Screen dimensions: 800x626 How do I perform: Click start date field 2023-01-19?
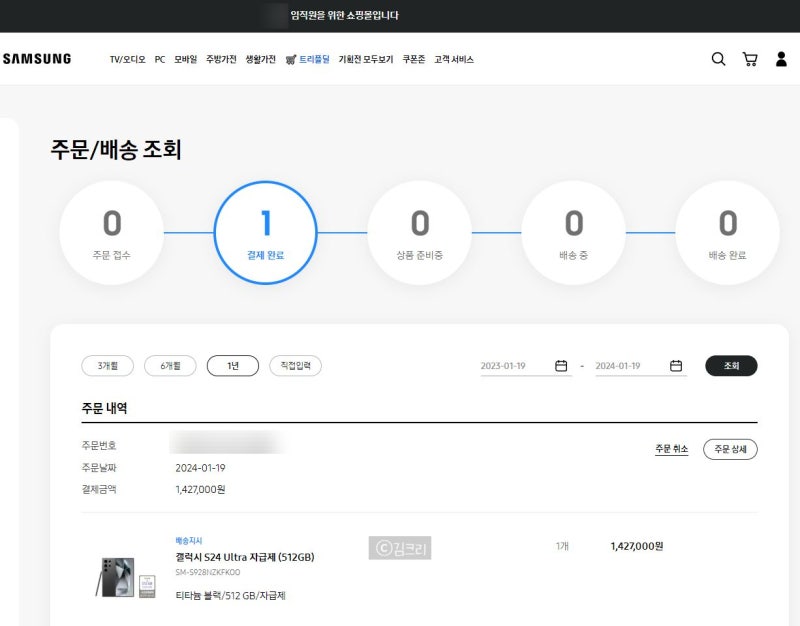[x=526, y=366]
